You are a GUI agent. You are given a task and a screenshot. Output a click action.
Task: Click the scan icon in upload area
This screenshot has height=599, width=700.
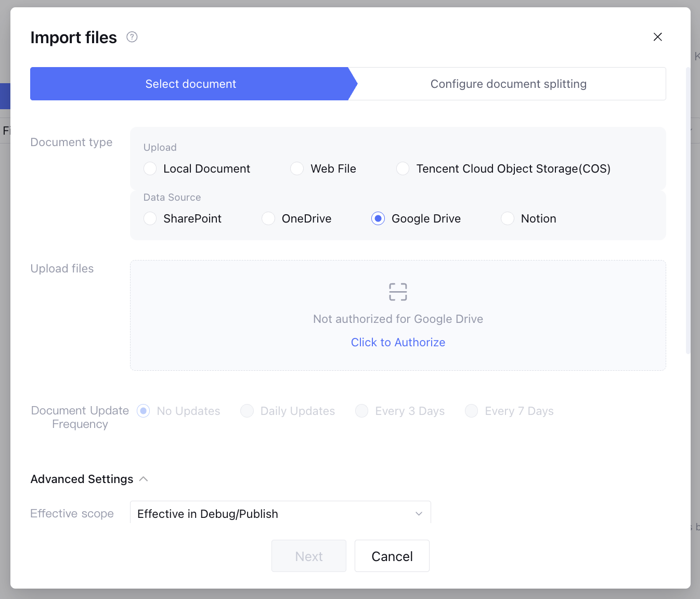[x=398, y=292]
